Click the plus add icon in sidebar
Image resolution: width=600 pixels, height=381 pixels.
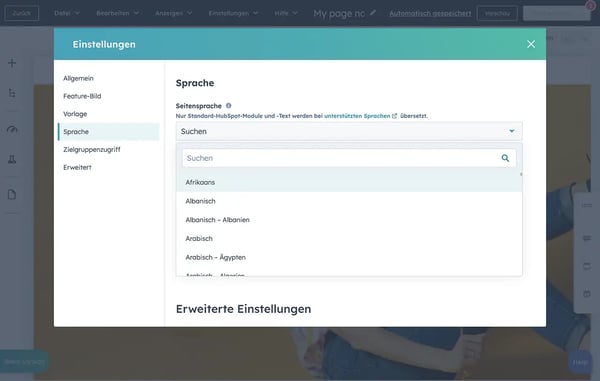pos(12,63)
